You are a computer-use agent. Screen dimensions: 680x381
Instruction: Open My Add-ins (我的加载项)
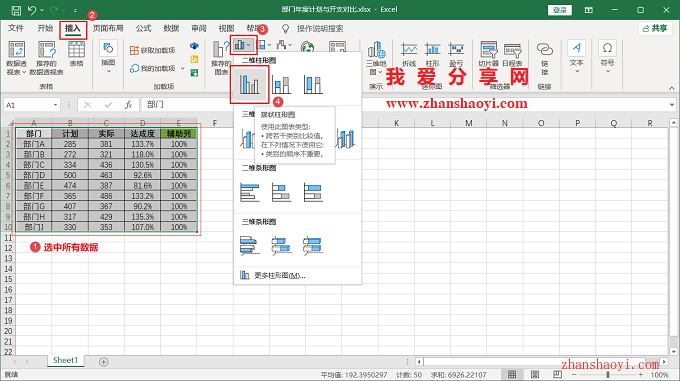[153, 68]
